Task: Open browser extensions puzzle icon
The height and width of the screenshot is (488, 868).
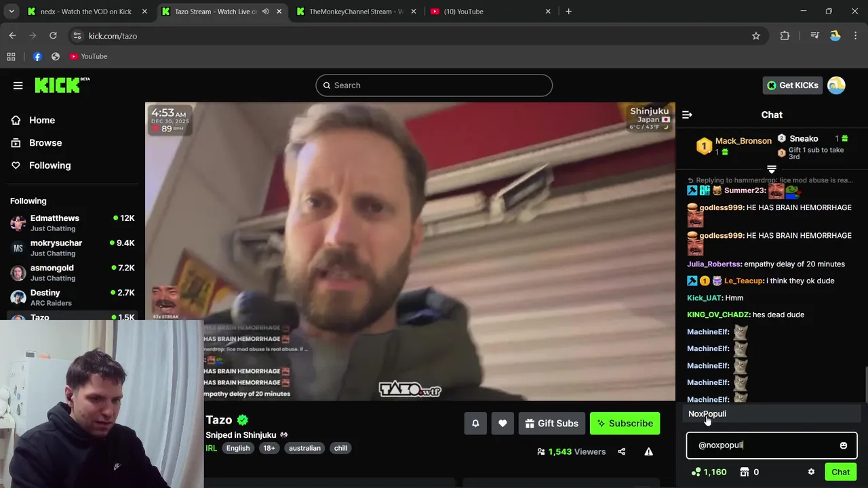Action: pyautogui.click(x=785, y=36)
